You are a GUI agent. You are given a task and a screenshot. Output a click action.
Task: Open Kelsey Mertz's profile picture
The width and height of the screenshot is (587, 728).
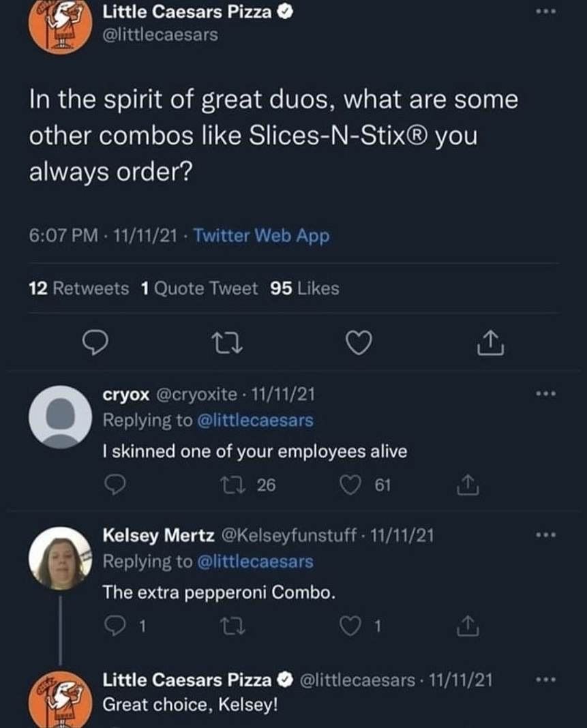60,558
